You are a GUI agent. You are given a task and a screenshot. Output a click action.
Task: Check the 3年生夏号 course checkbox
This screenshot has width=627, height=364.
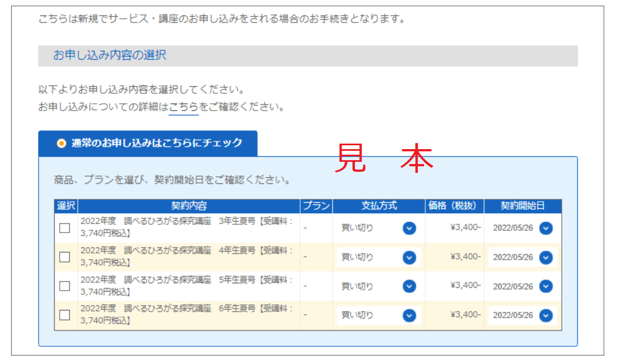tap(64, 228)
